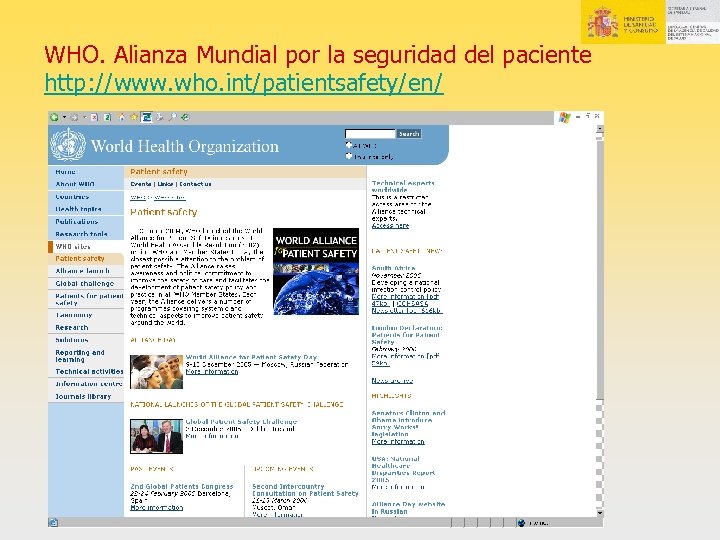This screenshot has width=720, height=540.
Task: Open Information centre in the sidebar
Action: (89, 384)
